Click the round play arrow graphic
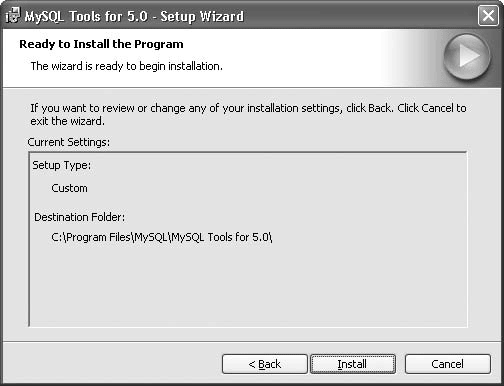Viewport: 504px width, 386px height. pos(467,56)
